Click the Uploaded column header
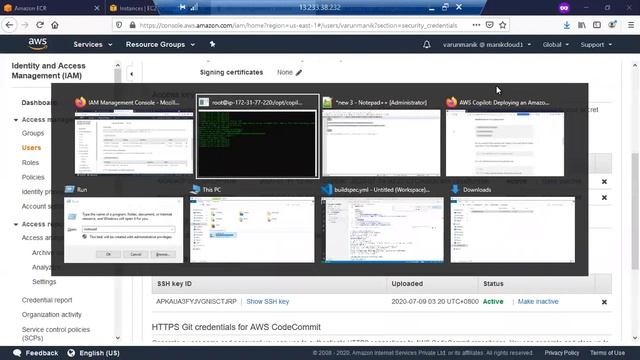640x360 pixels. point(407,284)
